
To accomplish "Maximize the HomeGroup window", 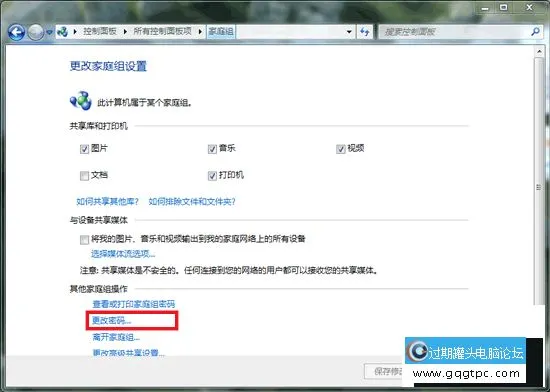I will (504, 8).
